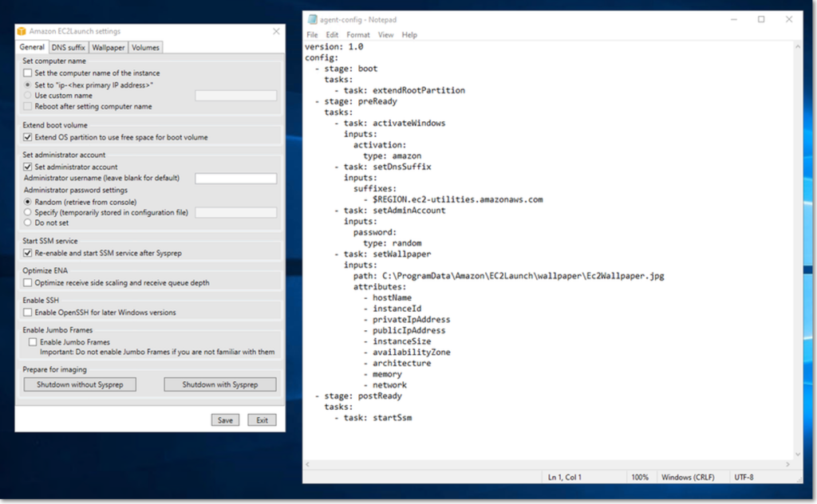Open the Volumes tab
The height and width of the screenshot is (504, 817).
[144, 47]
